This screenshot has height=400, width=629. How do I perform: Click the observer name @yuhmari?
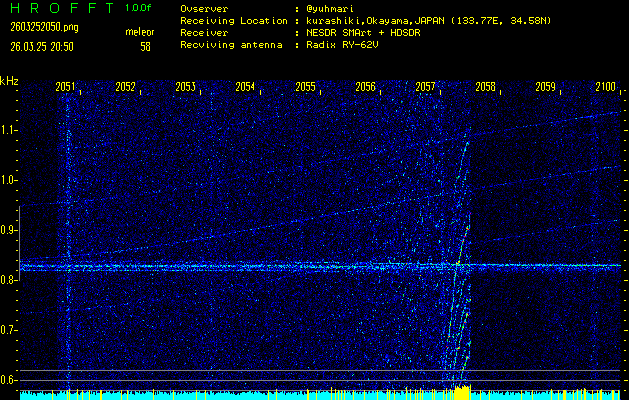click(x=332, y=8)
